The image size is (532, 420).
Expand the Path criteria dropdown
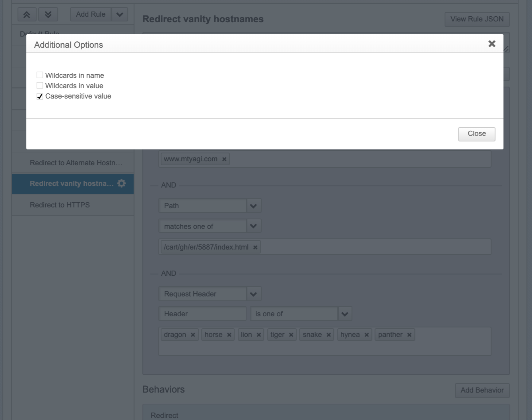pos(253,206)
